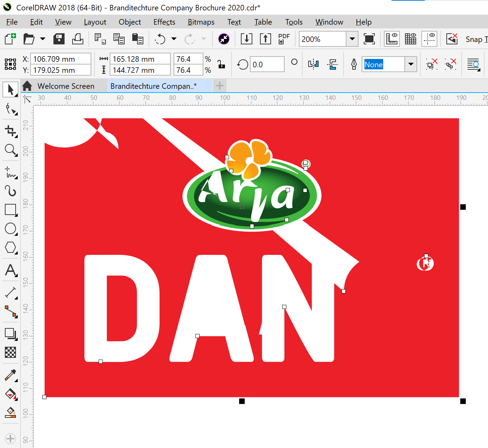The image size is (488, 448).
Task: Toggle Show Rulers
Action: 392,39
